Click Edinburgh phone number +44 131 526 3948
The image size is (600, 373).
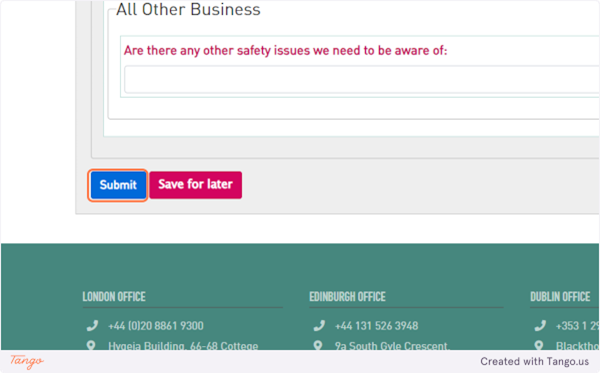tap(377, 326)
